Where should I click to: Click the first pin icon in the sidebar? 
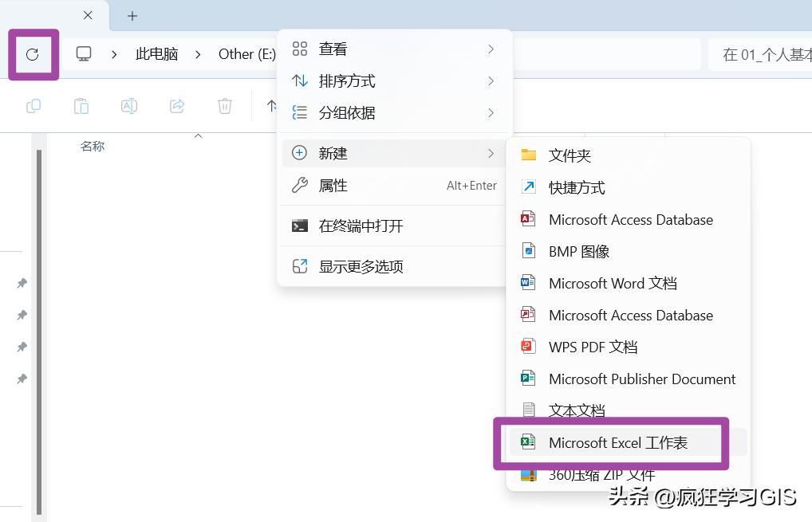22,283
